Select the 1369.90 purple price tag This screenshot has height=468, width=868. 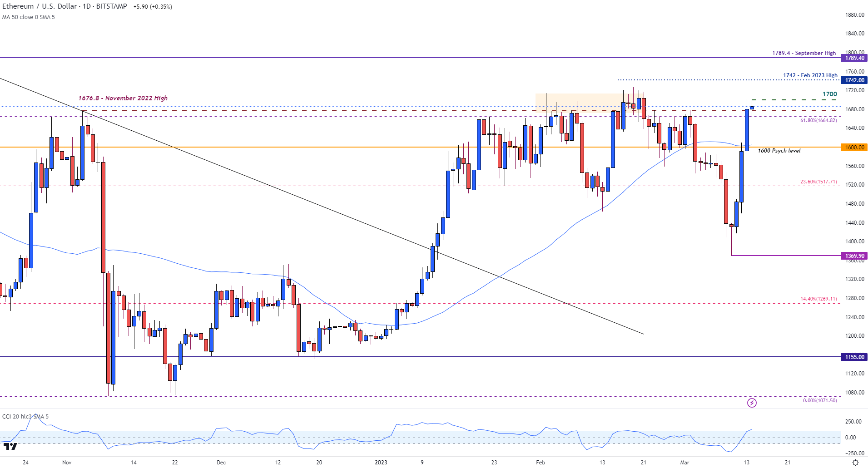click(854, 256)
